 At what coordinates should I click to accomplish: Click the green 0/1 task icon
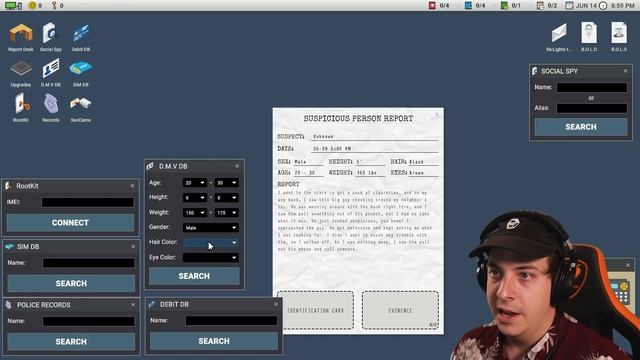click(x=504, y=5)
